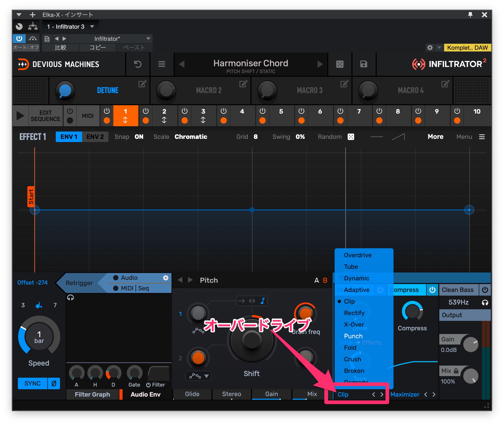Click the Random dice icon in envelope bar
The width and height of the screenshot is (504, 425).
coord(351,137)
